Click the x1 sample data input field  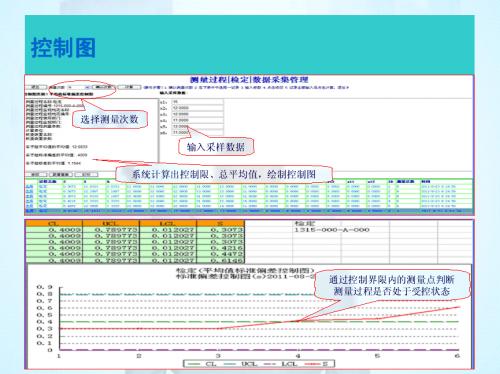pos(197,102)
